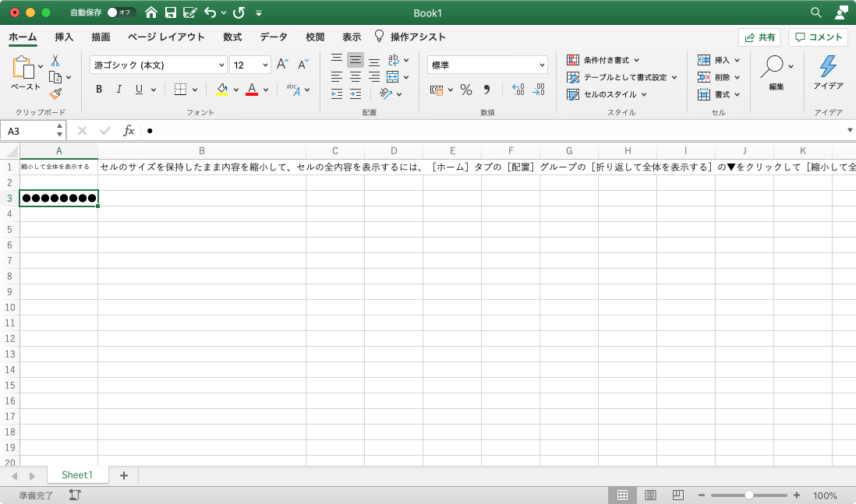This screenshot has height=504, width=856.
Task: Apply comma style
Action: pos(486,90)
